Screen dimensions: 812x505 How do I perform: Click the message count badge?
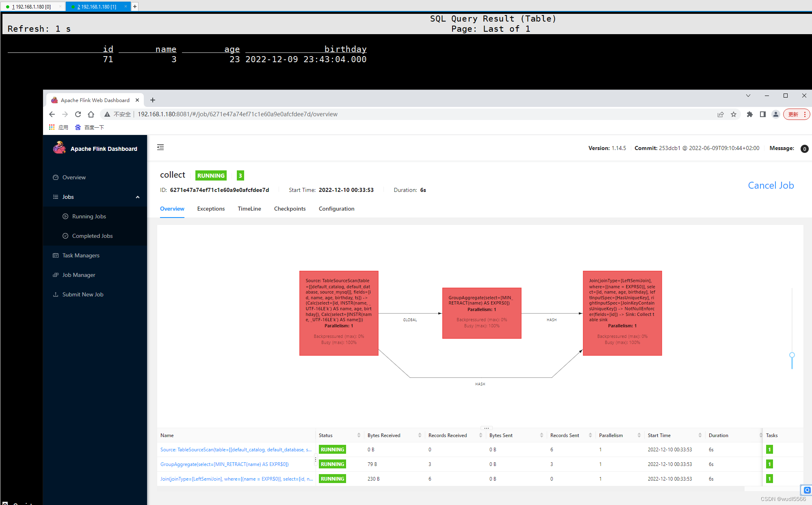(804, 149)
